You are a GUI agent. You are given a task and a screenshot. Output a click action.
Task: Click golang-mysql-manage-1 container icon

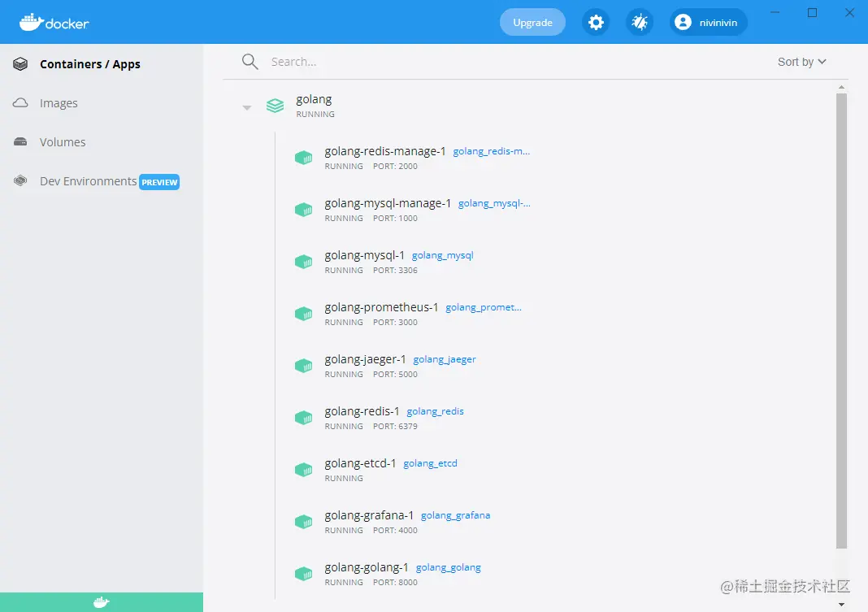pos(303,210)
